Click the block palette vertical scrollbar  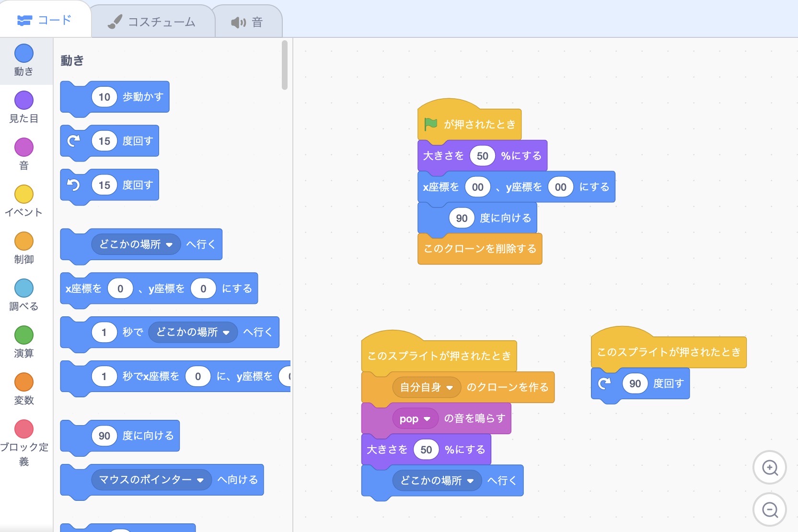coord(285,65)
